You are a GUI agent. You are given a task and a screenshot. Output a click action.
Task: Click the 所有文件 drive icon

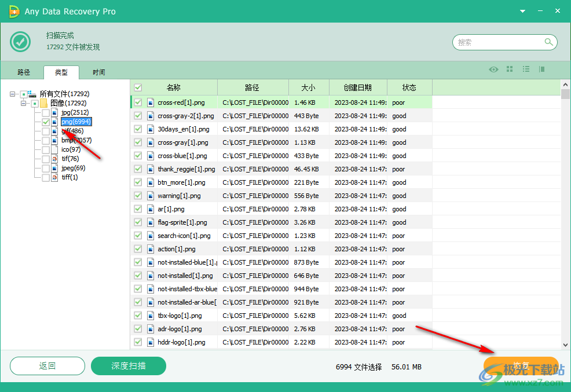click(x=32, y=94)
